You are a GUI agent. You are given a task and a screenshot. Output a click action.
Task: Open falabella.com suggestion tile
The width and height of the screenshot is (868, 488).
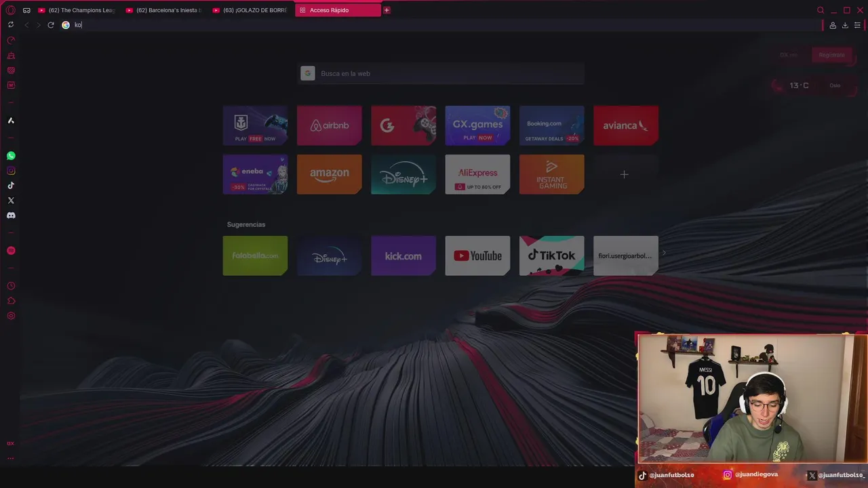tap(255, 256)
